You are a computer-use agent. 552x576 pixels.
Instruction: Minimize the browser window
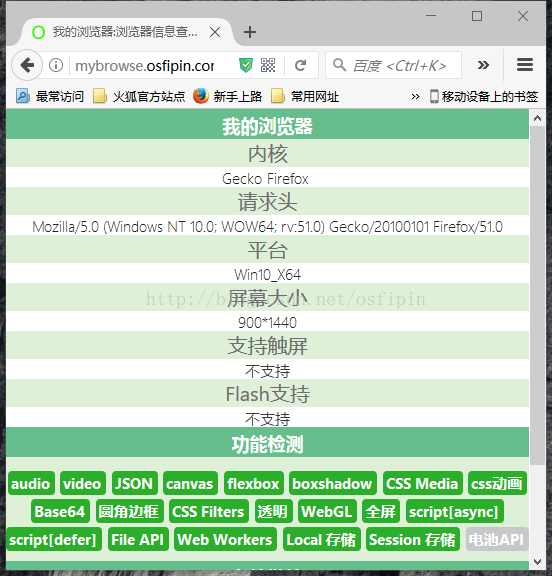pyautogui.click(x=431, y=16)
